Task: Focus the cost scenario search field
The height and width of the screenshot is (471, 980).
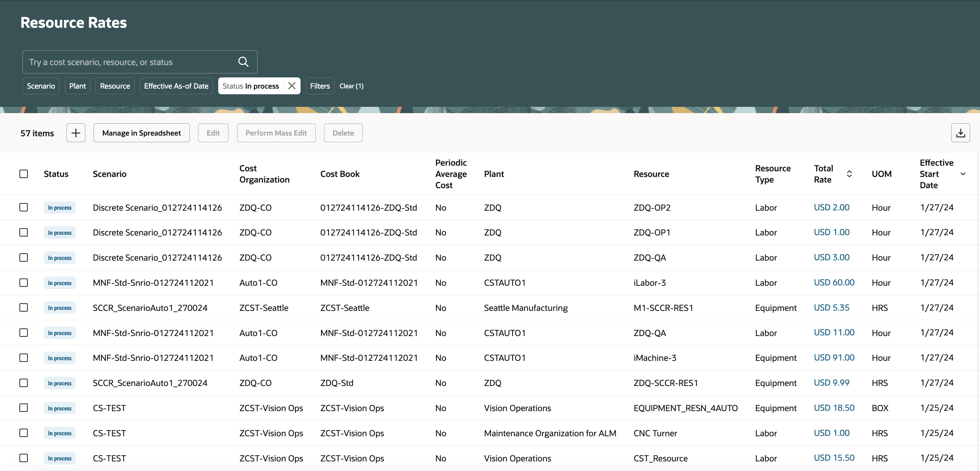Action: point(129,62)
